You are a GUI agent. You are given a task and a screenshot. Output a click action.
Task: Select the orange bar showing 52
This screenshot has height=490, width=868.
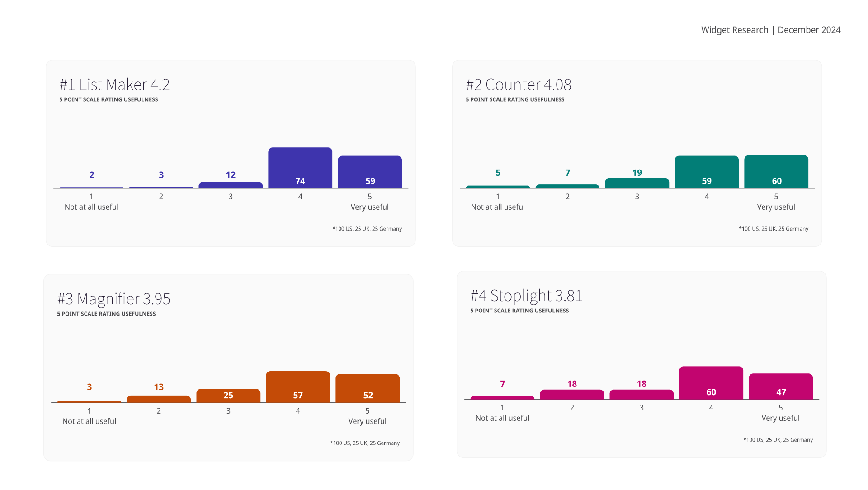[x=368, y=388]
